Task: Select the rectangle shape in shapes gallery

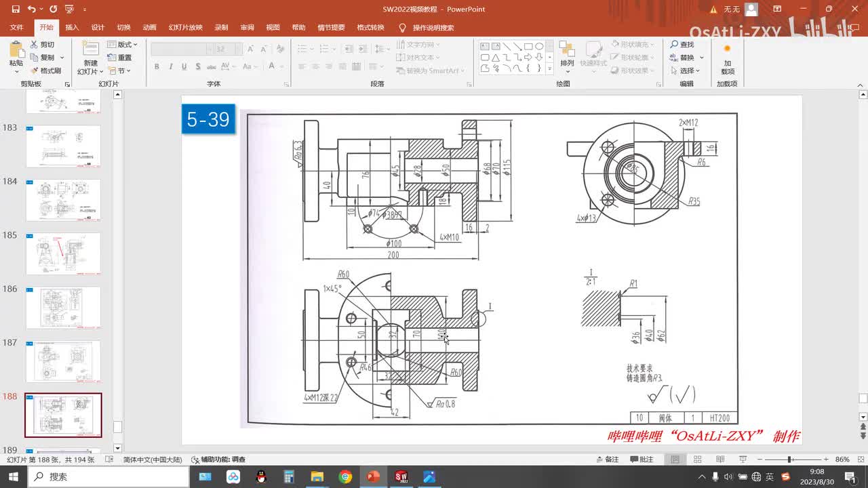Action: click(x=528, y=47)
